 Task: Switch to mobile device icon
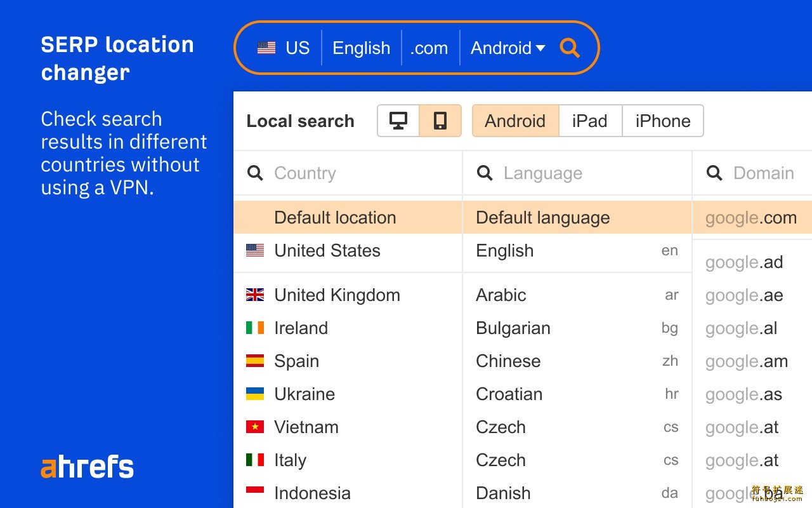440,121
